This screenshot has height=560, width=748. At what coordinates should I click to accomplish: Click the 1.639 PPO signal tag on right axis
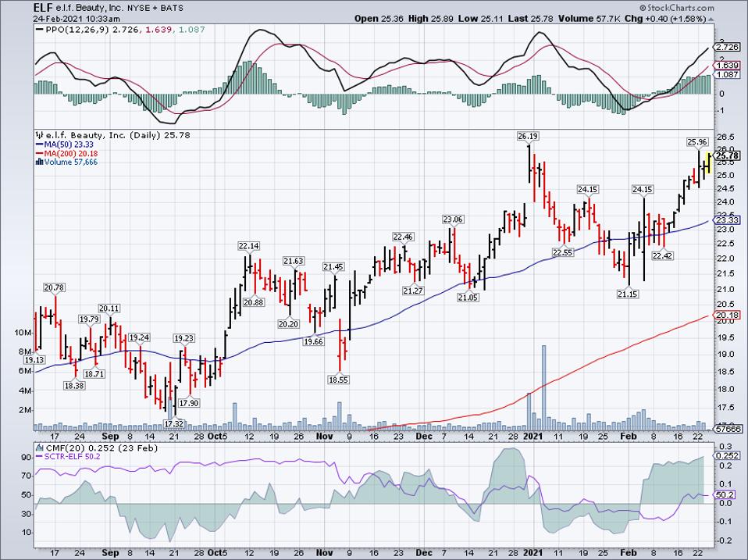click(x=727, y=66)
